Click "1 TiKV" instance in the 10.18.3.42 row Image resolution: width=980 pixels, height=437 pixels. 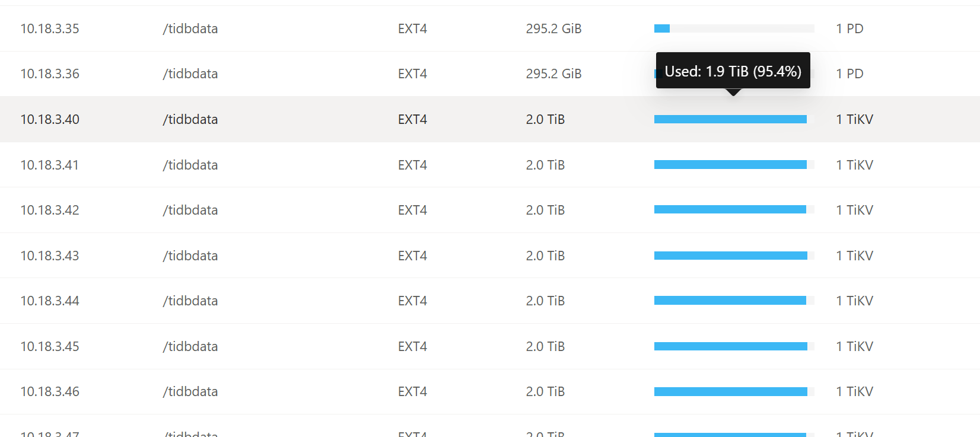854,210
